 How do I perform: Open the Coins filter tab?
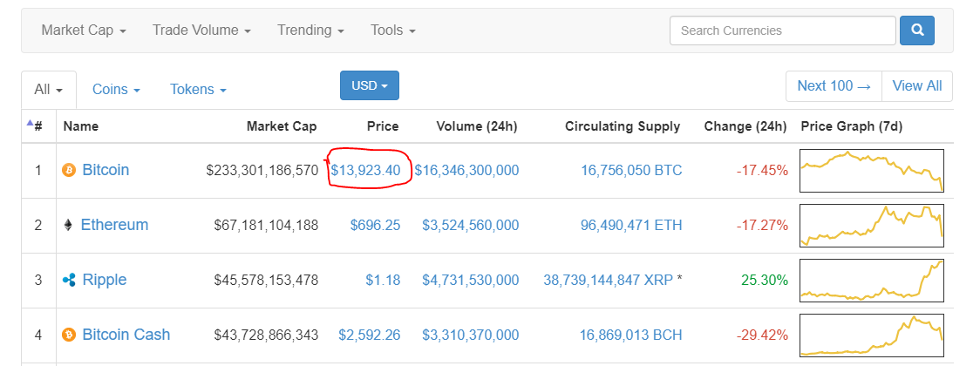[116, 89]
